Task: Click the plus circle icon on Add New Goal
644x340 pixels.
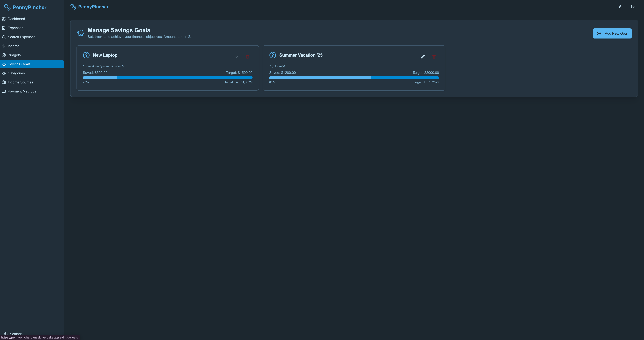Action: click(x=599, y=33)
